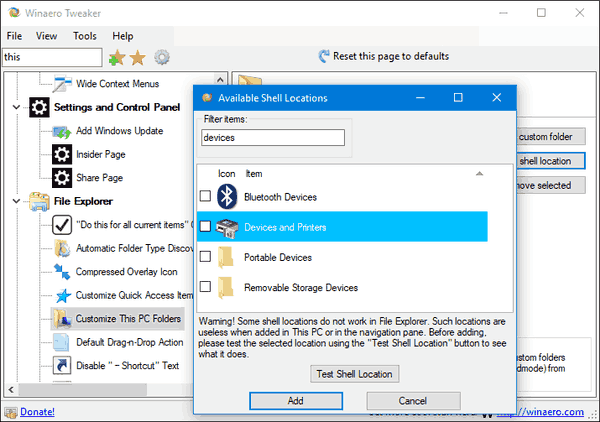Click the Filter items text field
This screenshot has height=422, width=600.
pyautogui.click(x=273, y=138)
